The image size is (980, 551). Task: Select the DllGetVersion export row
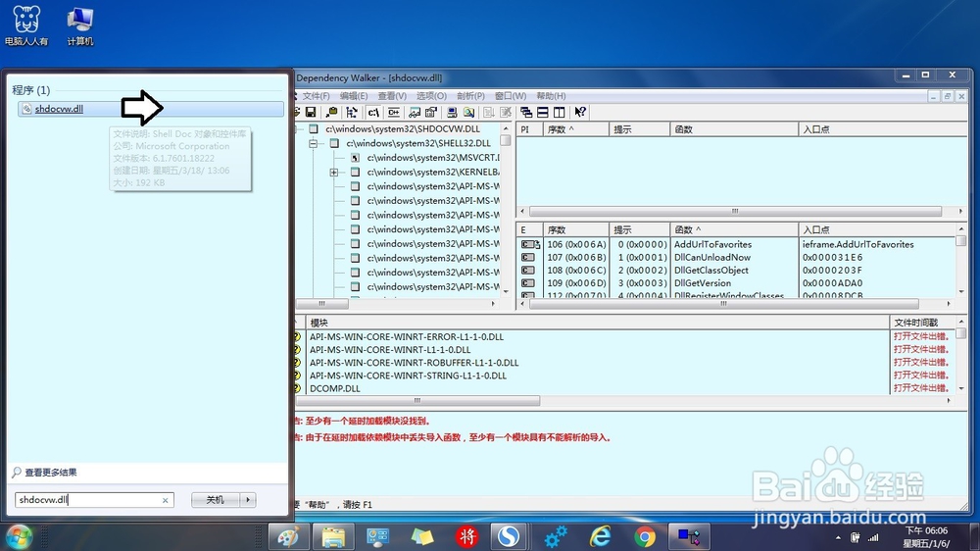736,282
